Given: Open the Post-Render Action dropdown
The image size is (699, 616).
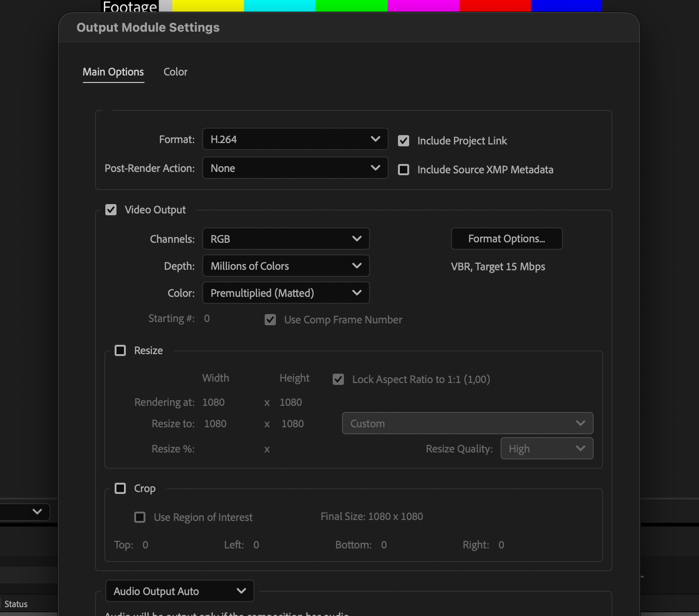Looking at the screenshot, I should coord(295,168).
